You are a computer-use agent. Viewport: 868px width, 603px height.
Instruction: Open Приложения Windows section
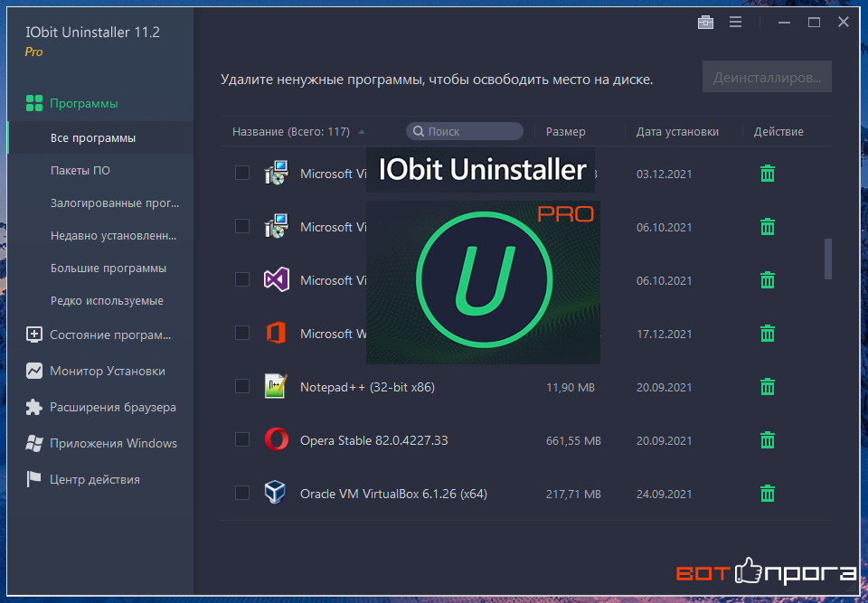[x=100, y=443]
